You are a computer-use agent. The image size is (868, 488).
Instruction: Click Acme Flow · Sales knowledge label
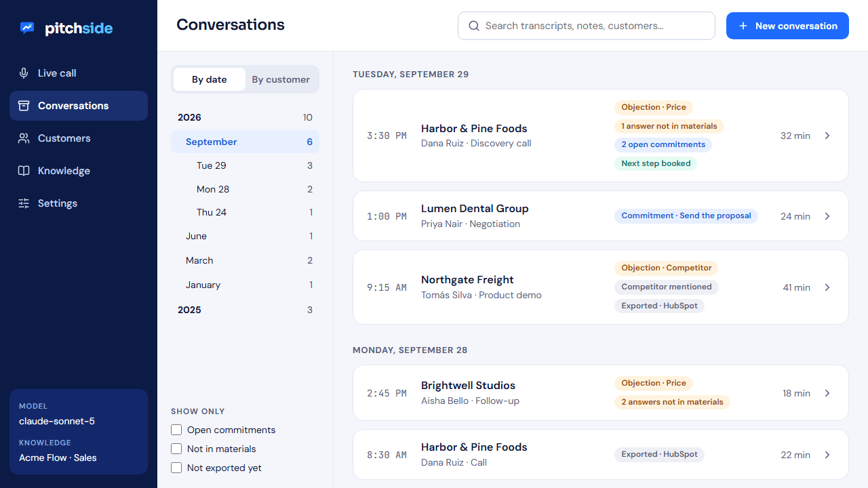pyautogui.click(x=58, y=457)
